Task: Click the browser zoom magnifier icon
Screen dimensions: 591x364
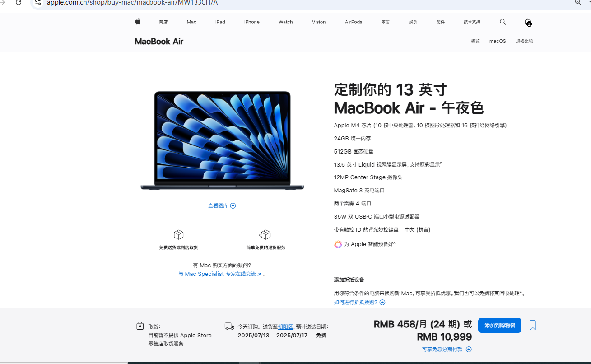Action: pyautogui.click(x=578, y=3)
